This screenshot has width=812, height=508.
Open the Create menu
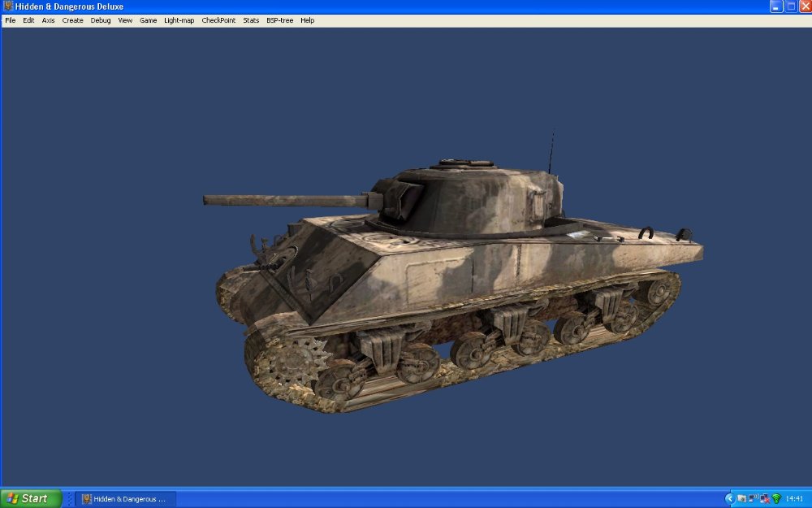pyautogui.click(x=72, y=20)
